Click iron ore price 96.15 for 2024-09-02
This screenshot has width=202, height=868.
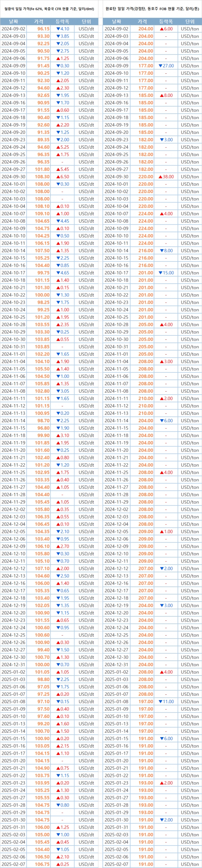click(x=43, y=29)
